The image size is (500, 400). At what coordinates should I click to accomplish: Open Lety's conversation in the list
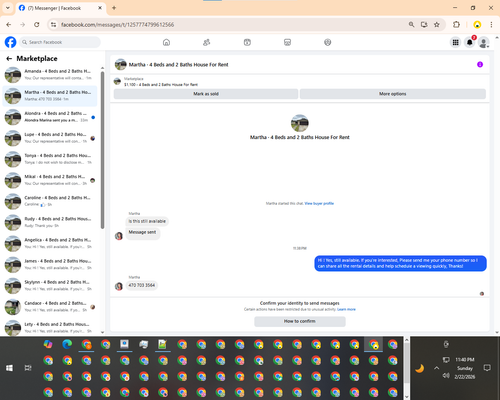[x=50, y=328]
